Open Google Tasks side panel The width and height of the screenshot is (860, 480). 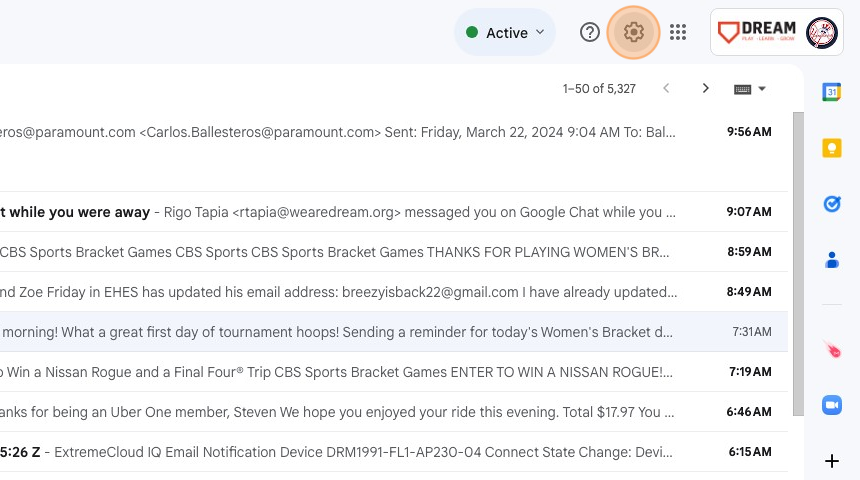click(831, 204)
